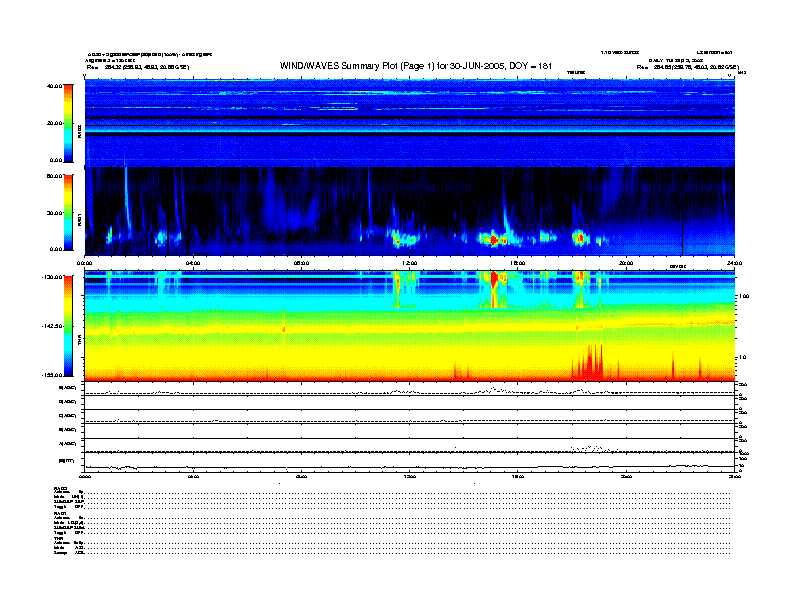
Task: Click the 10 label on the TNR right axis
Action: coord(742,358)
